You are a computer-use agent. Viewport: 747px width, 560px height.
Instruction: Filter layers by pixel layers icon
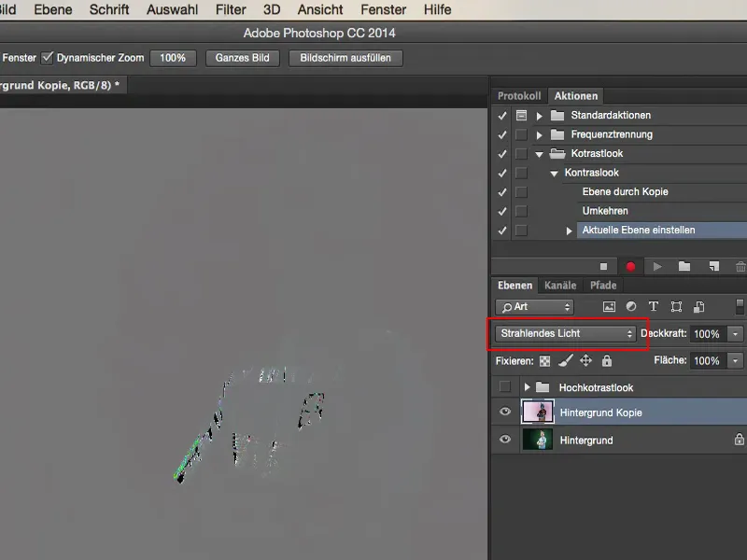pos(609,307)
